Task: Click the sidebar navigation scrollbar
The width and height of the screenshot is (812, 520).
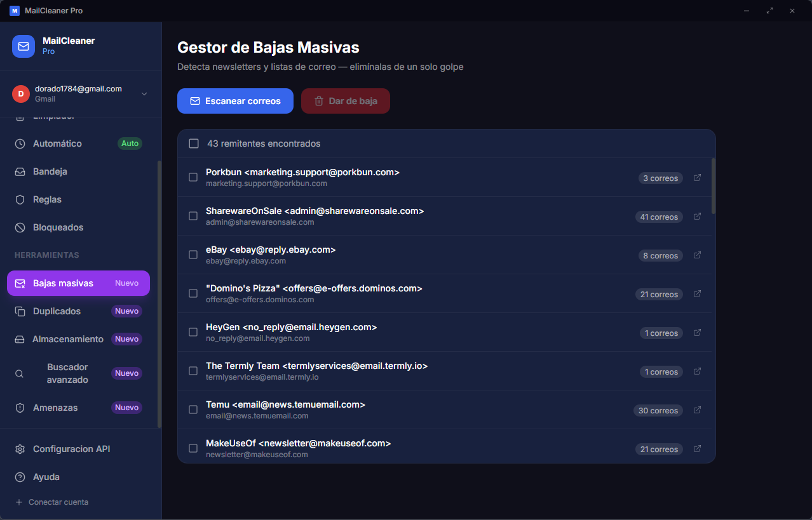Action: (x=159, y=294)
